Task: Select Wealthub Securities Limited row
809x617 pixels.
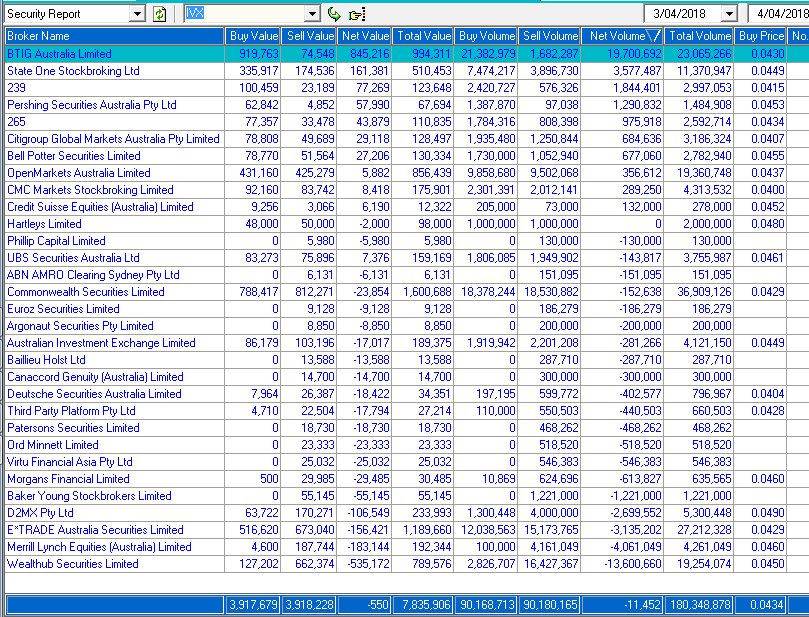Action: (407, 564)
